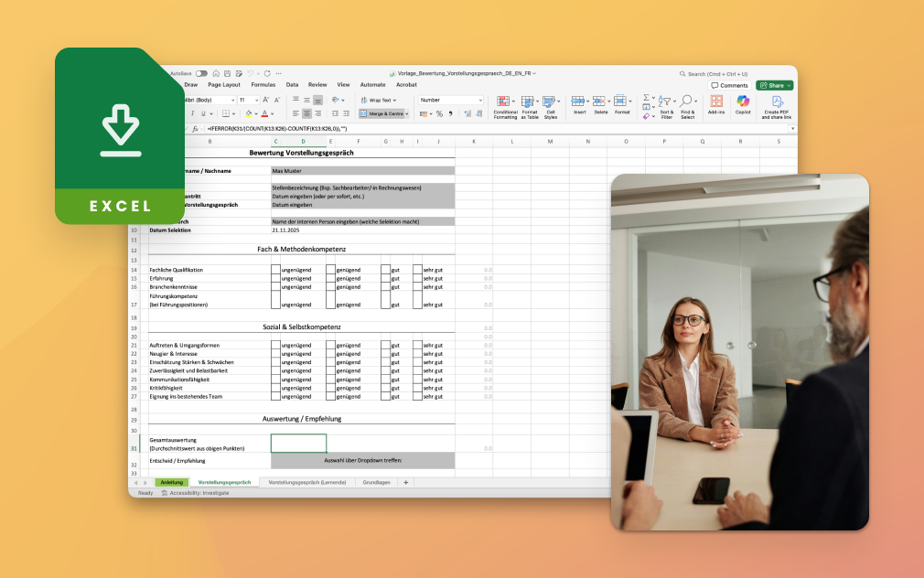
Task: Apply underline formatting
Action: coord(203,113)
